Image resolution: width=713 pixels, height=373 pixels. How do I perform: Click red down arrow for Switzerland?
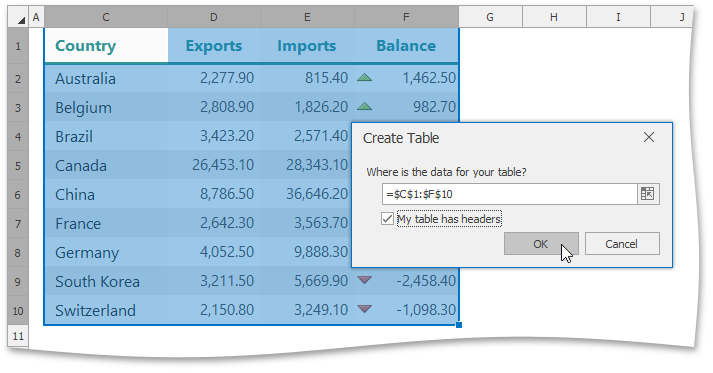(364, 309)
